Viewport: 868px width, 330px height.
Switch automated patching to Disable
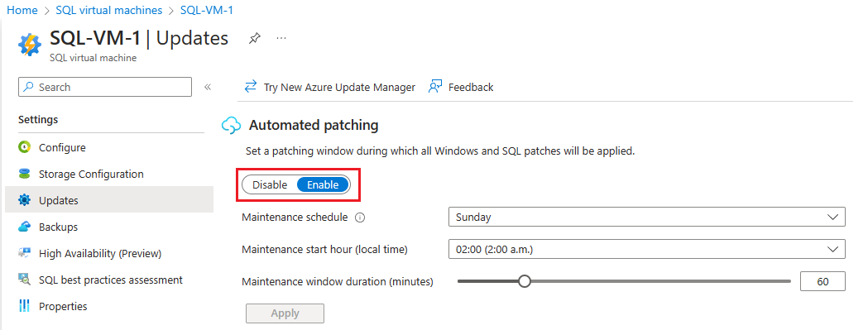[270, 185]
